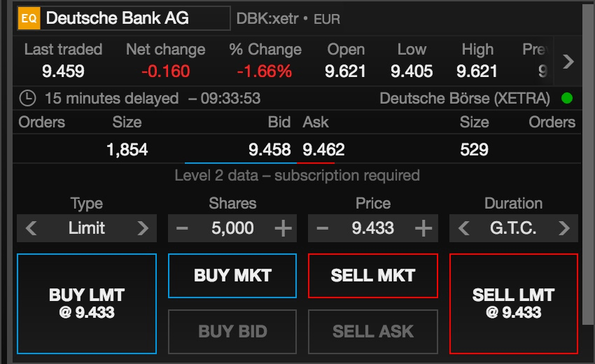
Task: Decrease Shares quantity with minus icon
Action: coord(182,228)
